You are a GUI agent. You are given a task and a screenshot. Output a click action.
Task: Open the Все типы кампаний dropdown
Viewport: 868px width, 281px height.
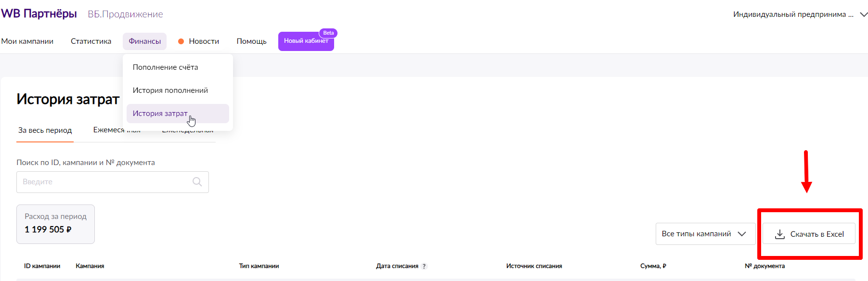pos(705,234)
